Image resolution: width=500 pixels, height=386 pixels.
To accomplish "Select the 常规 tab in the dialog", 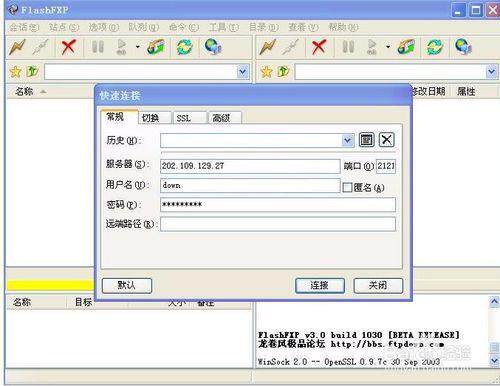I will [119, 117].
